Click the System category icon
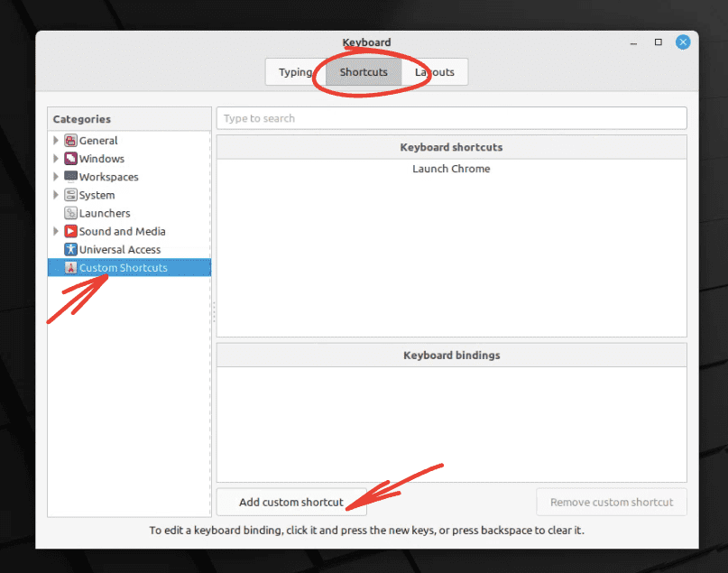This screenshot has height=573, width=728. point(70,194)
